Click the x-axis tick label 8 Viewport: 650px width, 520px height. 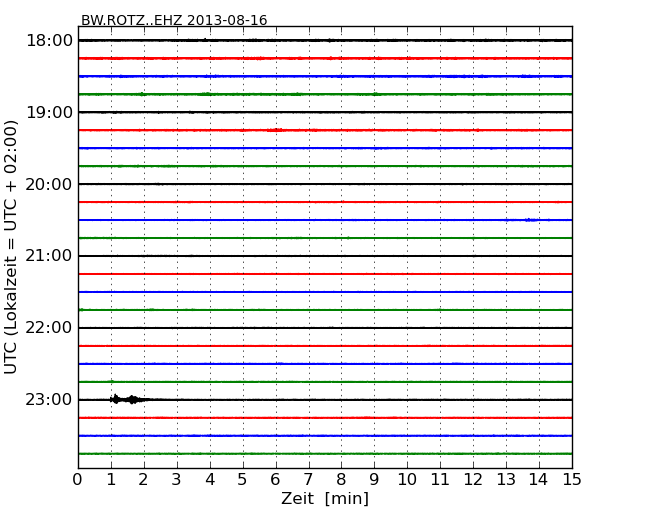pos(341,479)
